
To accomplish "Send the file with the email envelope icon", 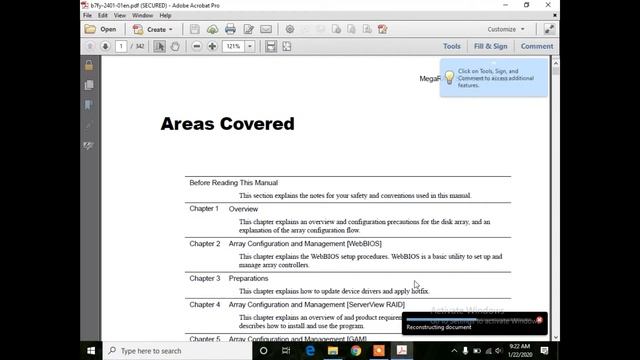I will (266, 29).
